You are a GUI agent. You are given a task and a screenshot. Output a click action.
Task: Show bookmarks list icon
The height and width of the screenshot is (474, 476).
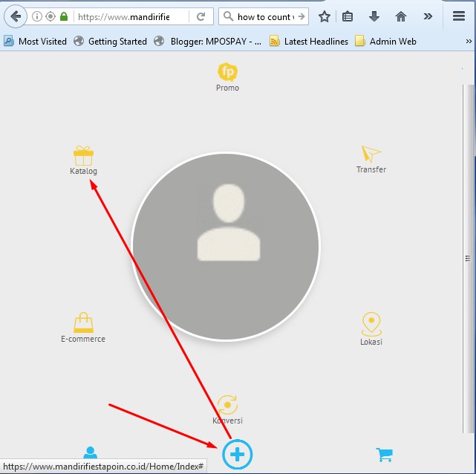tap(348, 16)
